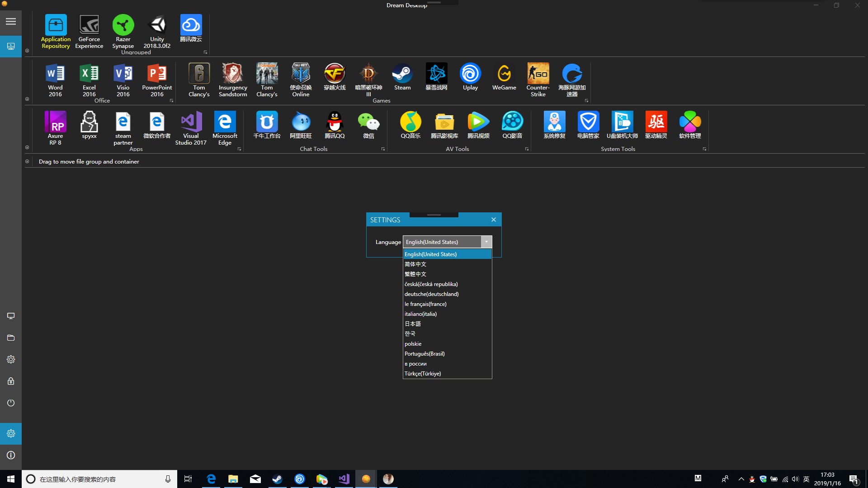Select Türkçe(Türkiye) language
The width and height of the screenshot is (868, 488).
447,374
